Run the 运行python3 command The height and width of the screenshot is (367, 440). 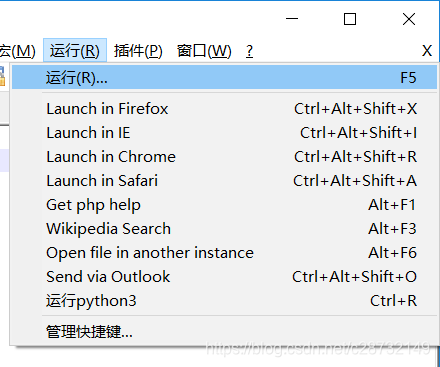coord(224,301)
